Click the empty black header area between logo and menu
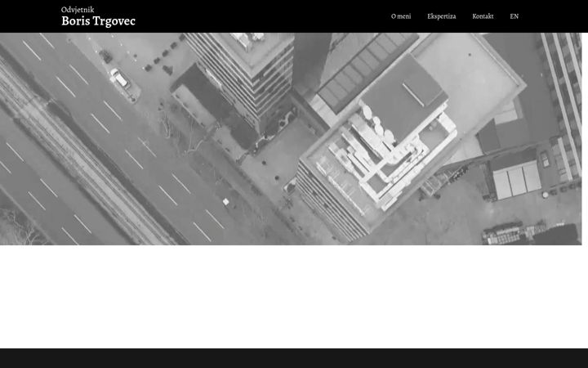The width and height of the screenshot is (588, 368). [x=262, y=16]
